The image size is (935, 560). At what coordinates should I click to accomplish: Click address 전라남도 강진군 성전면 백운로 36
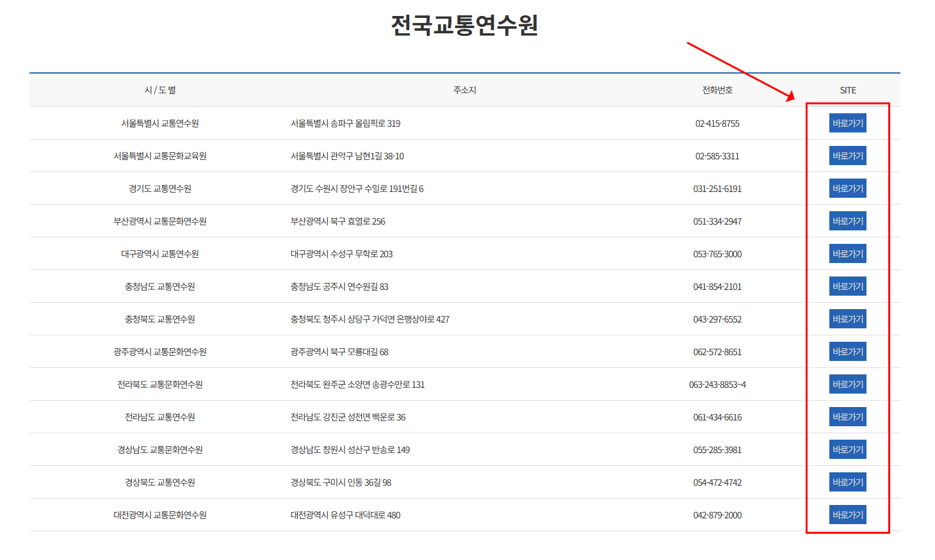pos(348,417)
